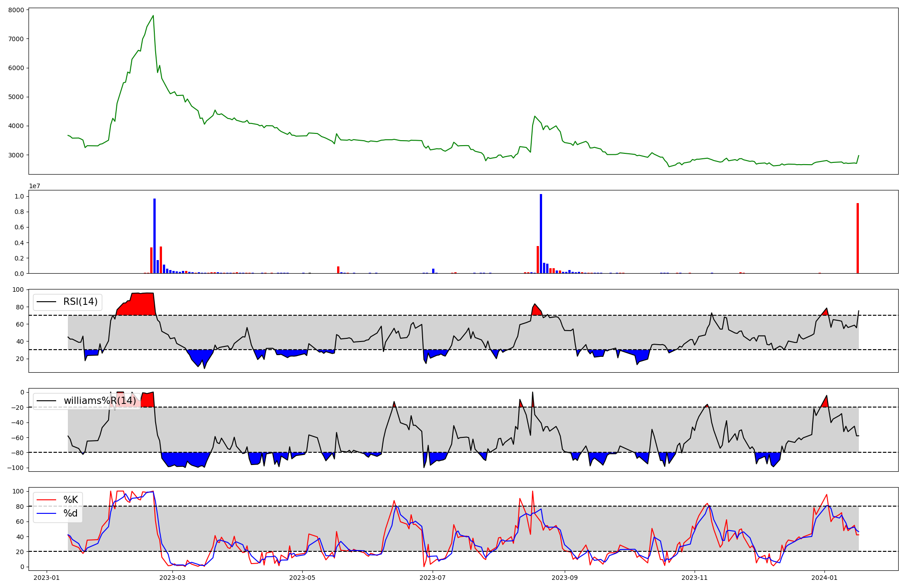Image resolution: width=905 pixels, height=588 pixels.
Task: Click the RSI(14) legend label
Action: [80, 302]
